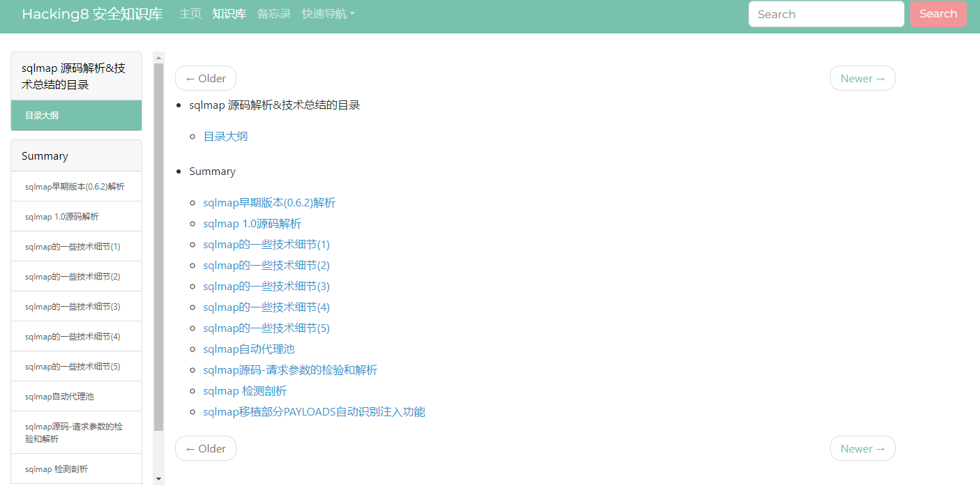Go to the 主页 nav item

point(190,14)
